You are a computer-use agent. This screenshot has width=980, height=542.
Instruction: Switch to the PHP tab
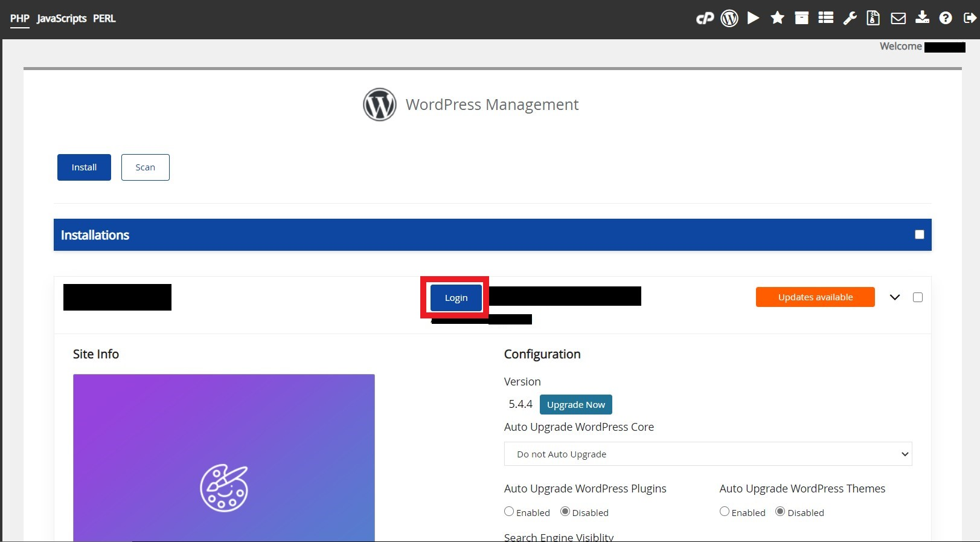(19, 18)
